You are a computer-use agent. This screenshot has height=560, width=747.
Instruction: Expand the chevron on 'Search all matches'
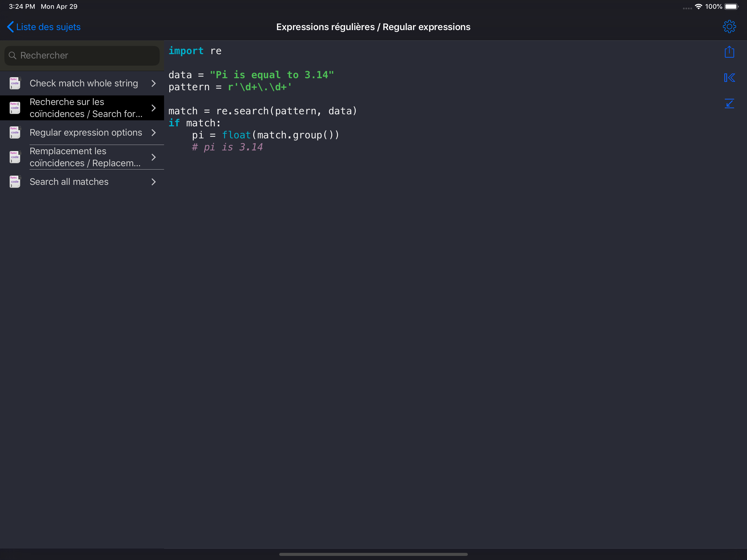tap(154, 181)
